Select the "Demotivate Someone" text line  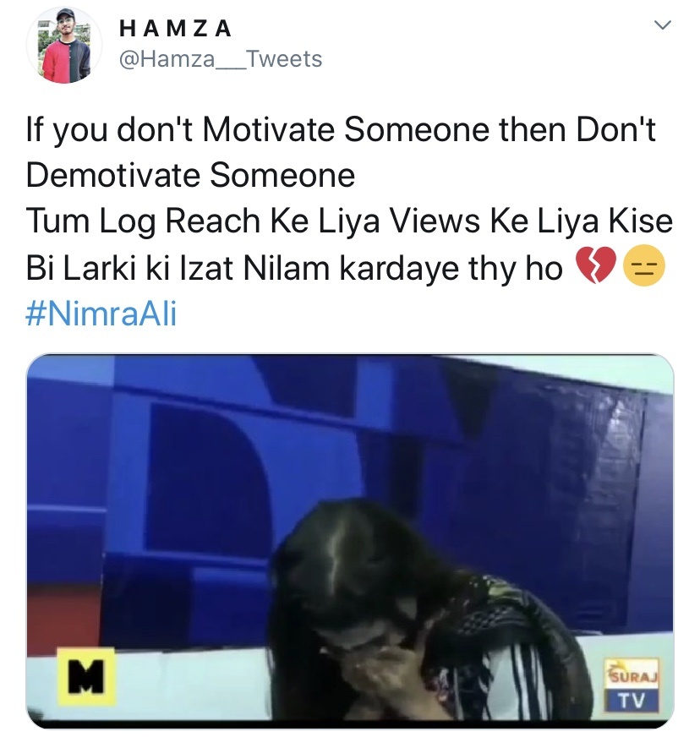tap(190, 175)
